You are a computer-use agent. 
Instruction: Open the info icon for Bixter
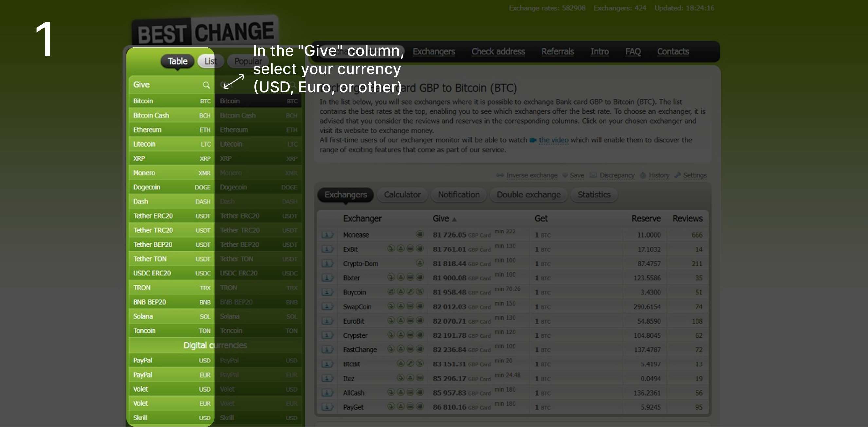pos(327,278)
